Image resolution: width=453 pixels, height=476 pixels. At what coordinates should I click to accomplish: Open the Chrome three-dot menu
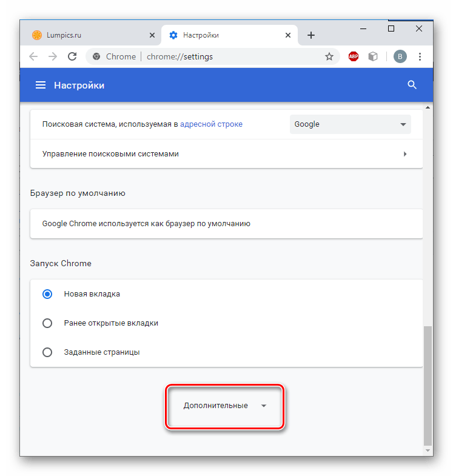pyautogui.click(x=420, y=56)
